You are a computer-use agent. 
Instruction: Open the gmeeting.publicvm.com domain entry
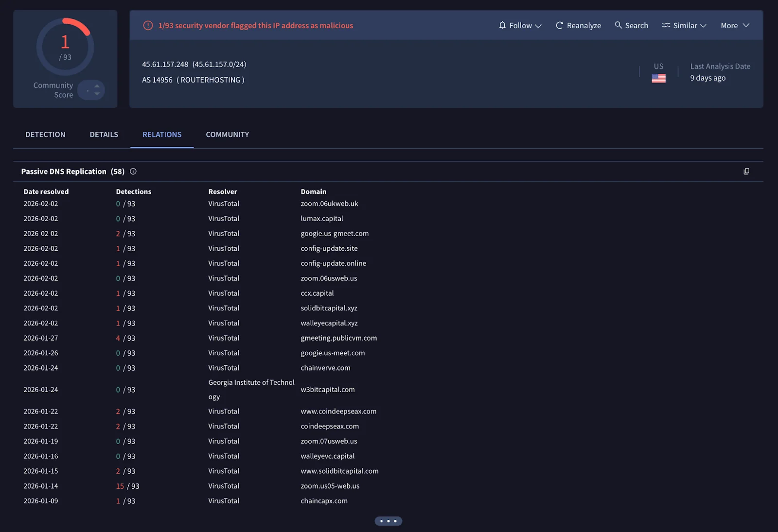point(339,338)
